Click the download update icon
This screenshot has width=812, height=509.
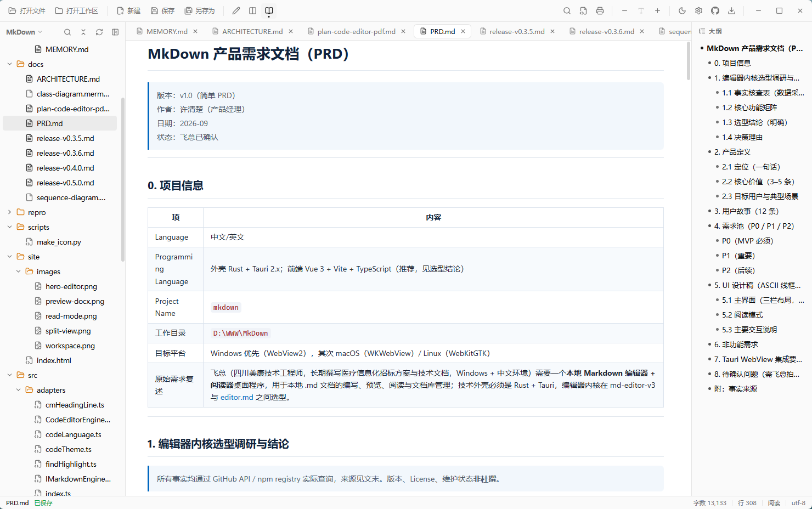click(x=731, y=10)
